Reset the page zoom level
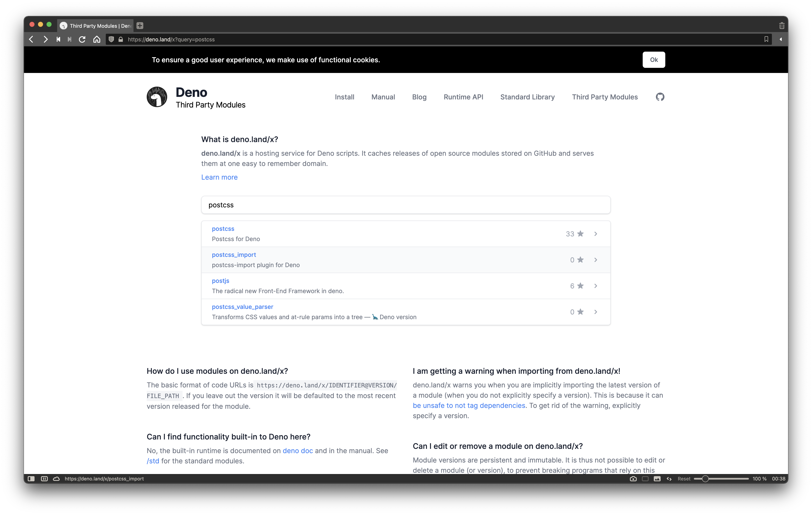812x515 pixels. point(684,479)
